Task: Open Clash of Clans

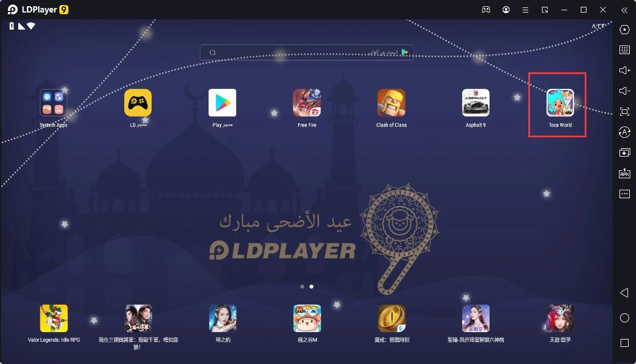Action: point(392,103)
